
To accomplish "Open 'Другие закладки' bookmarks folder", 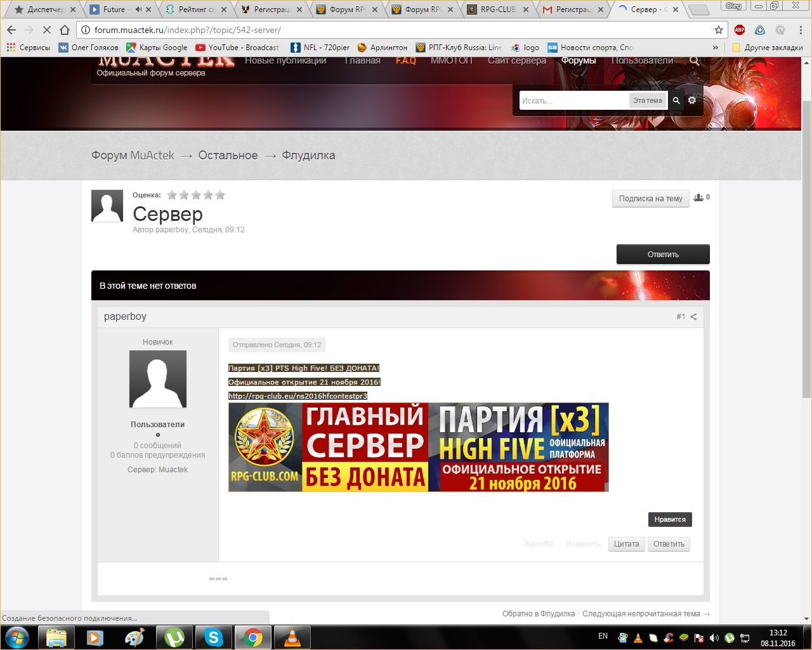I will click(x=767, y=48).
